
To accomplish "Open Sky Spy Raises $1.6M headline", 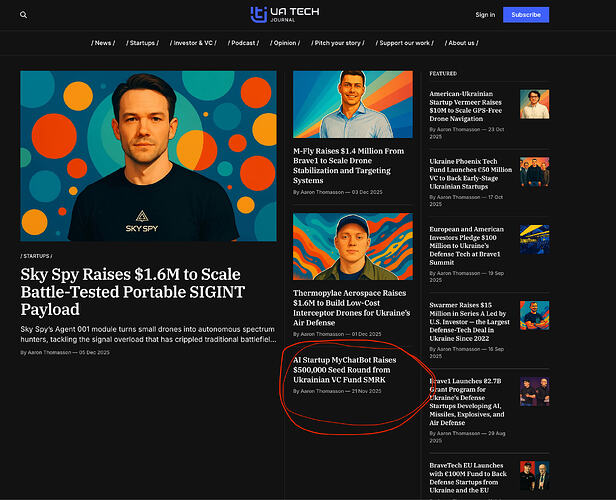I will tap(133, 292).
